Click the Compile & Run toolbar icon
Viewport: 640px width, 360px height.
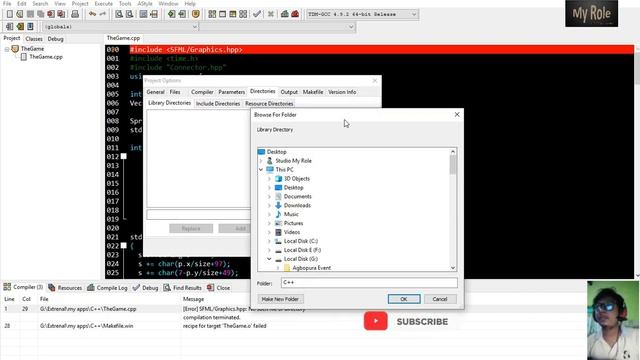[x=233, y=14]
